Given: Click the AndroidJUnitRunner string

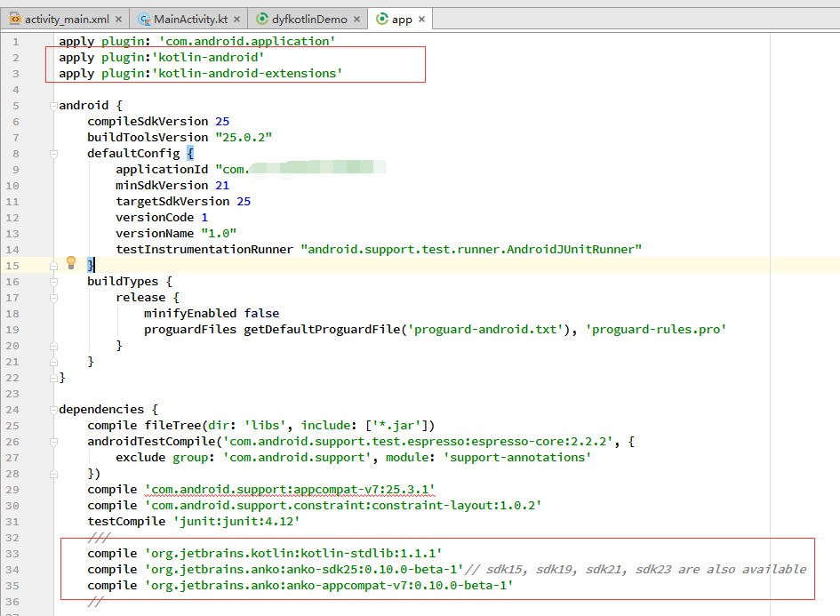Looking at the screenshot, I should 471,250.
